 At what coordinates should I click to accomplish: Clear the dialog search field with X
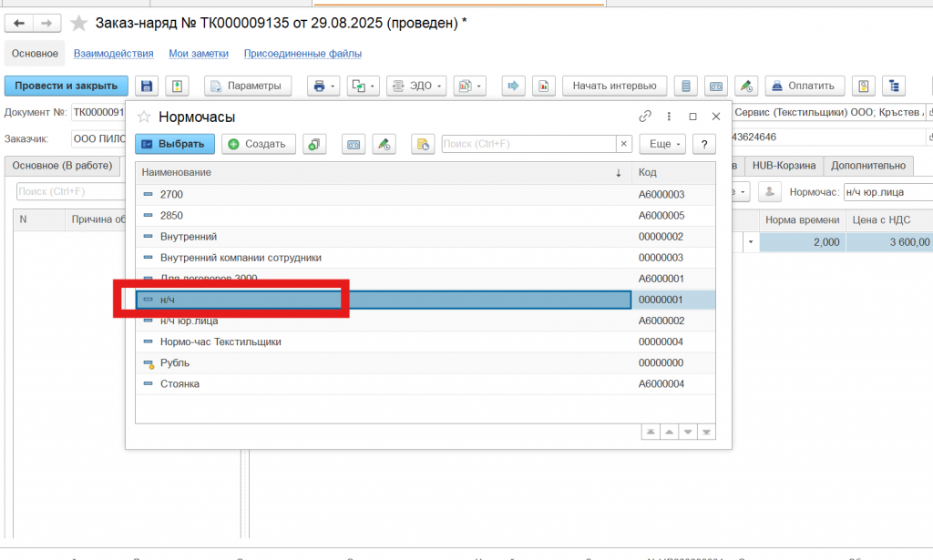point(623,144)
